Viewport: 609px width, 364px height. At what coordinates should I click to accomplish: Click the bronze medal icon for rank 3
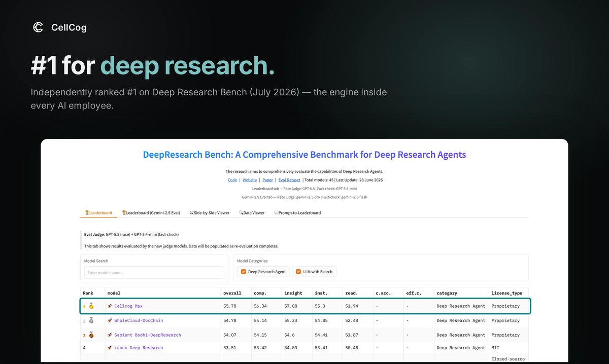click(91, 335)
